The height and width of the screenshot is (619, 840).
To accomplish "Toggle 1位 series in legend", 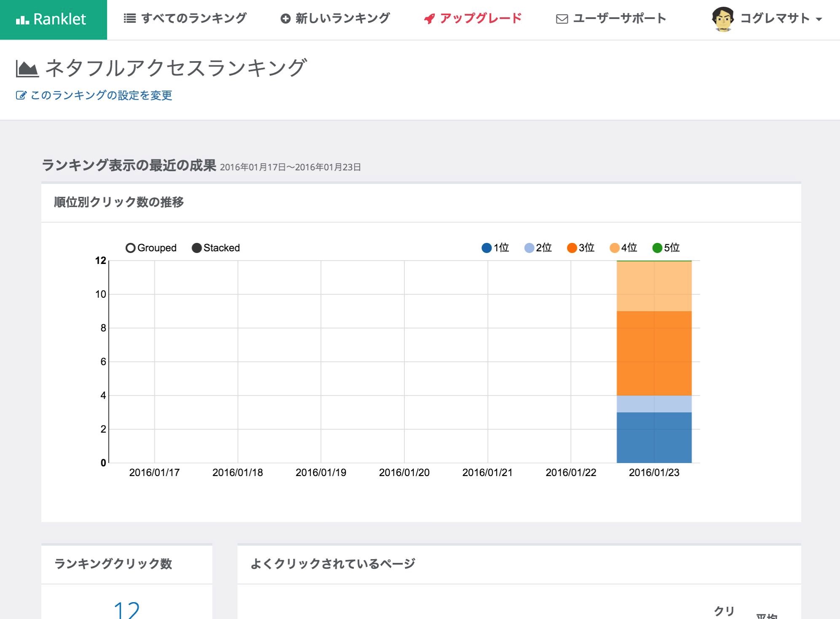I will tap(495, 248).
